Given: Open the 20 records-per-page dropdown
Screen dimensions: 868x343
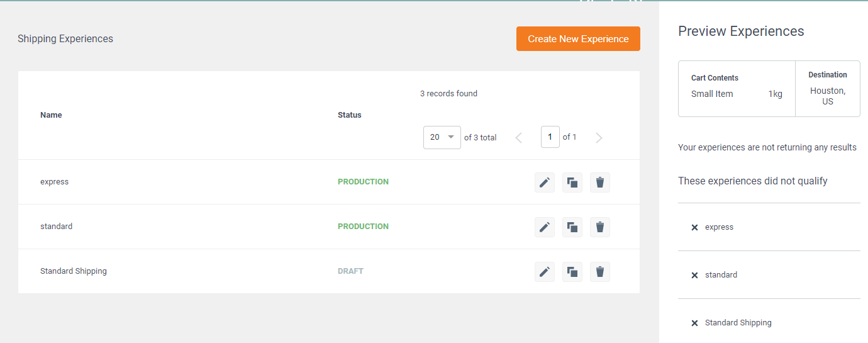Looking at the screenshot, I should pos(442,137).
